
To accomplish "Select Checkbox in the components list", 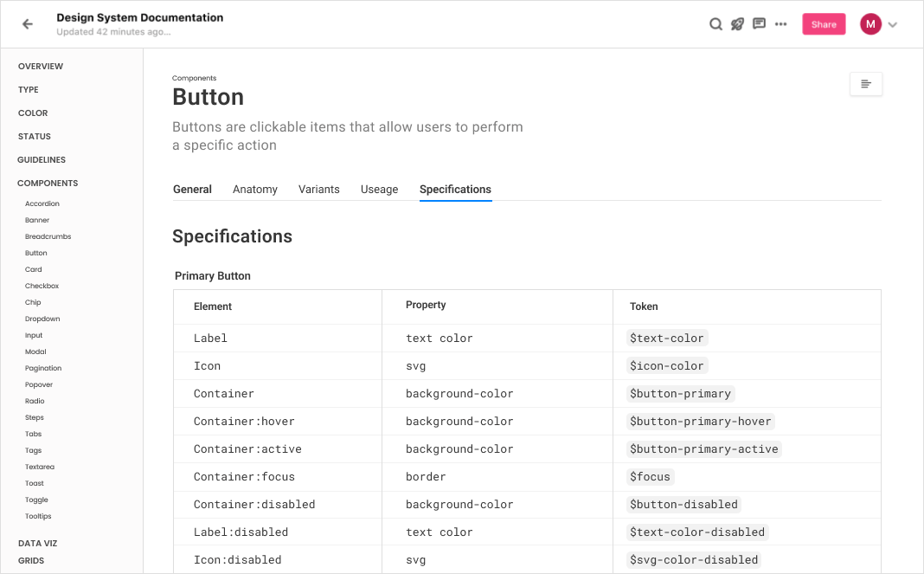I will (42, 286).
